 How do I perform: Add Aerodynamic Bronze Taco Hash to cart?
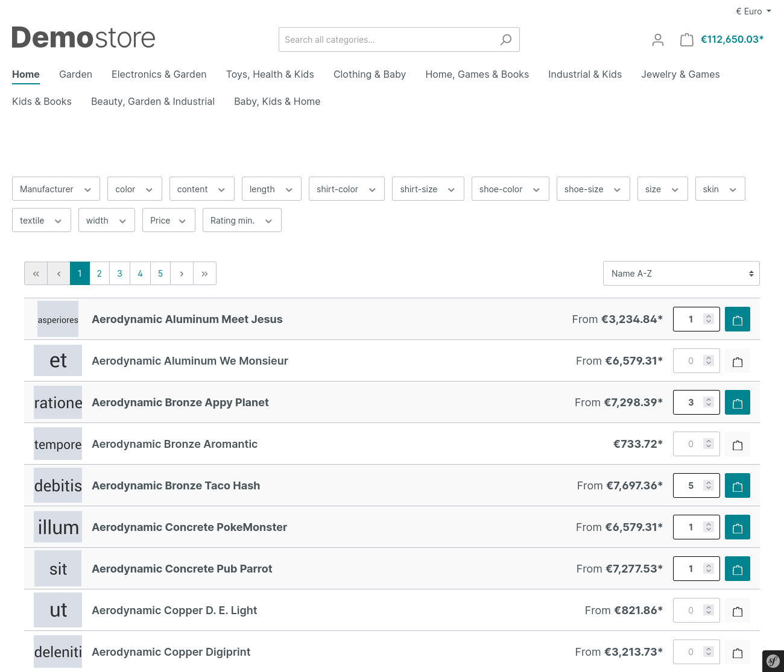tap(738, 486)
